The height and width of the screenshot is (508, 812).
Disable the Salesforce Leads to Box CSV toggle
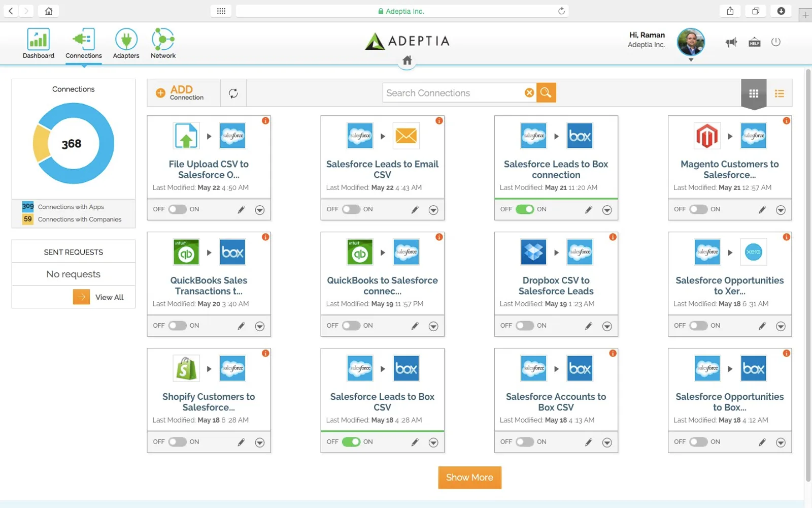point(351,442)
